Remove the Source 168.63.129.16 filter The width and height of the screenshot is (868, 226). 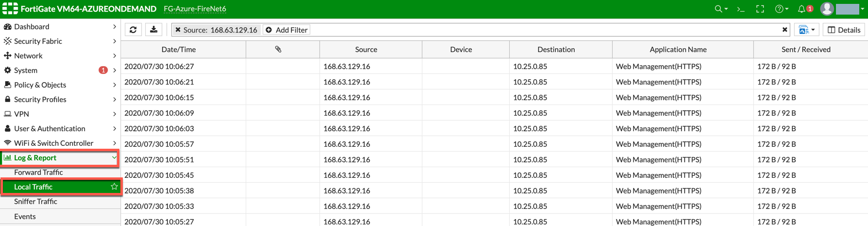(178, 30)
